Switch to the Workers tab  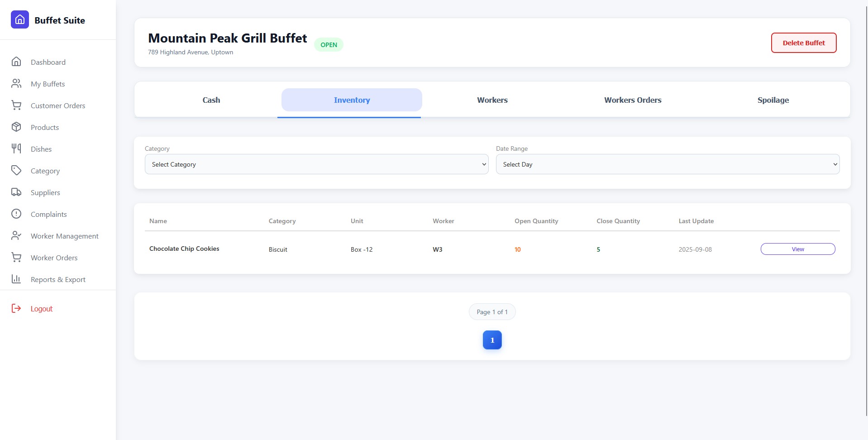click(492, 100)
